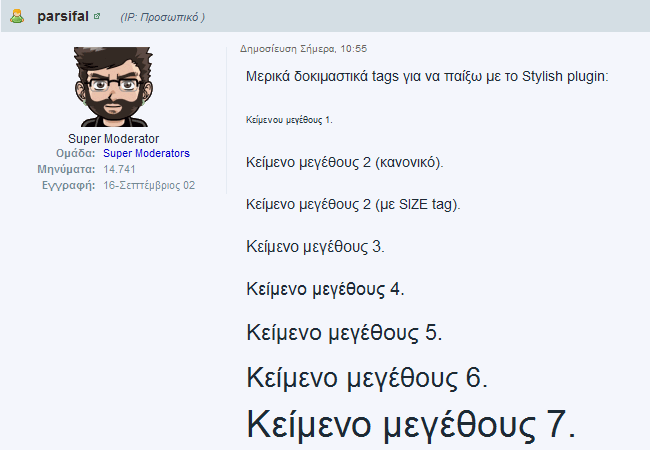Click the small profile icon beside parsifal
Screen dimensions: 650x450
tap(97, 16)
